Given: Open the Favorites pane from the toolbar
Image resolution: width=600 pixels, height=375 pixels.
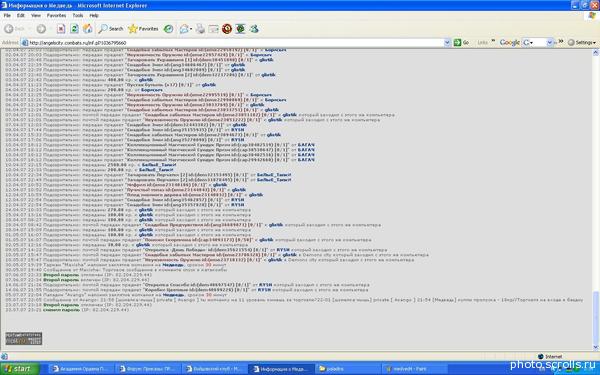Looking at the screenshot, I should click(x=143, y=29).
